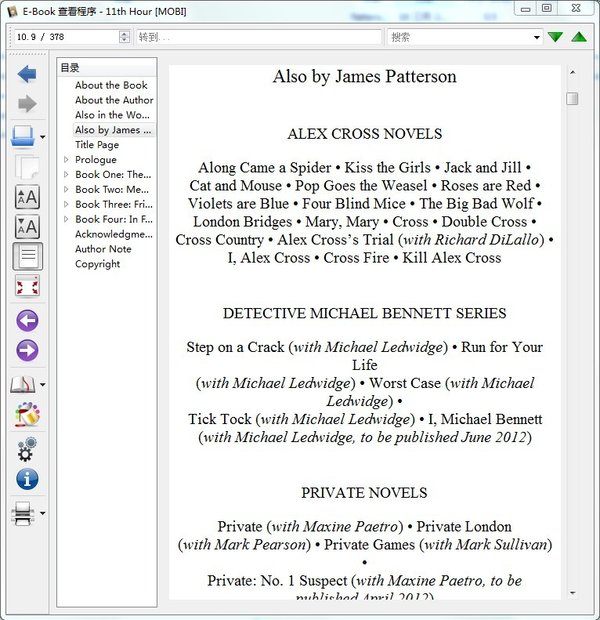Select About the Author in contents

(114, 100)
